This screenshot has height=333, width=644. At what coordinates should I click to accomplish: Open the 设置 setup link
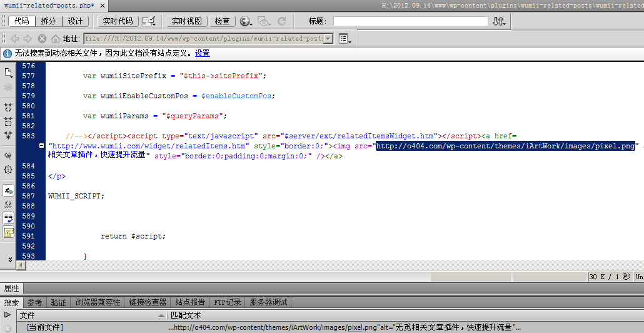202,53
